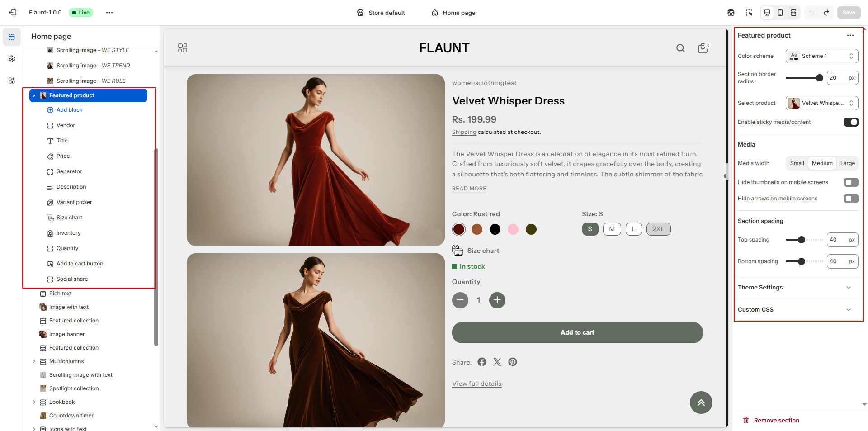
Task: Open the App embeds icon in sidebar
Action: (x=12, y=81)
